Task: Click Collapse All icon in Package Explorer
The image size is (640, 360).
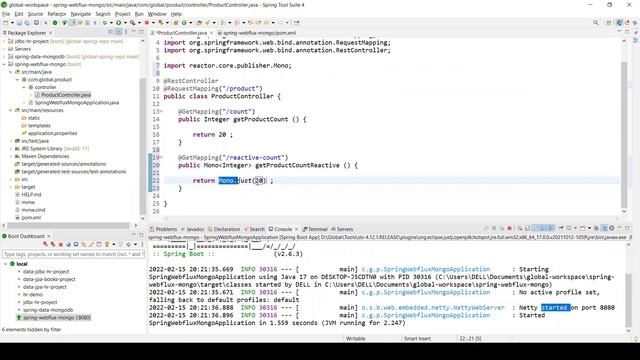Action: click(x=111, y=32)
